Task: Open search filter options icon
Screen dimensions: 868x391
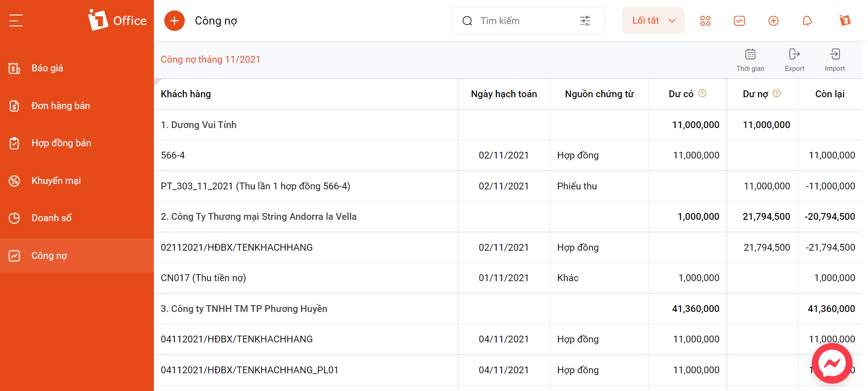Action: (x=585, y=21)
